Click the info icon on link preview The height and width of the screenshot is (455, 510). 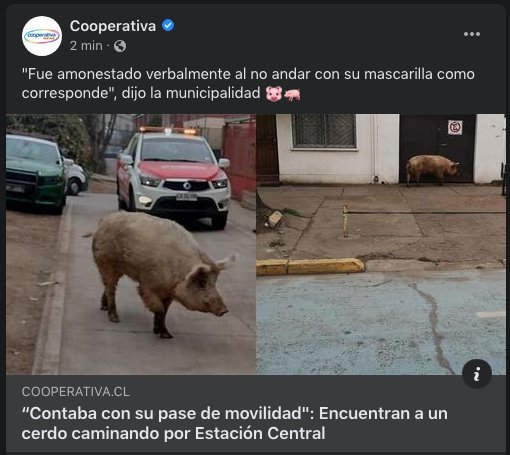click(477, 374)
